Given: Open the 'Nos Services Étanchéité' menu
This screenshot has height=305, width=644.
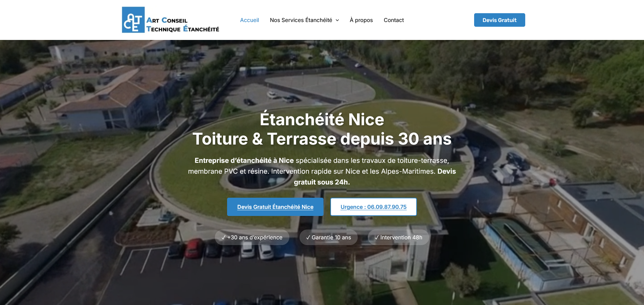Looking at the screenshot, I should (x=301, y=20).
